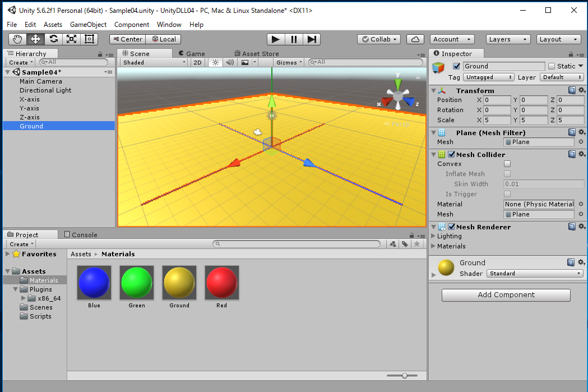
Task: Open cloud services icon
Action: 415,39
